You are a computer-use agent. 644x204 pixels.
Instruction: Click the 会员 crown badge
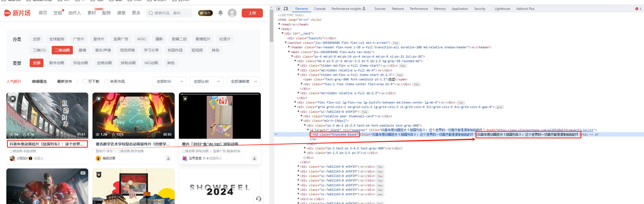(205, 13)
